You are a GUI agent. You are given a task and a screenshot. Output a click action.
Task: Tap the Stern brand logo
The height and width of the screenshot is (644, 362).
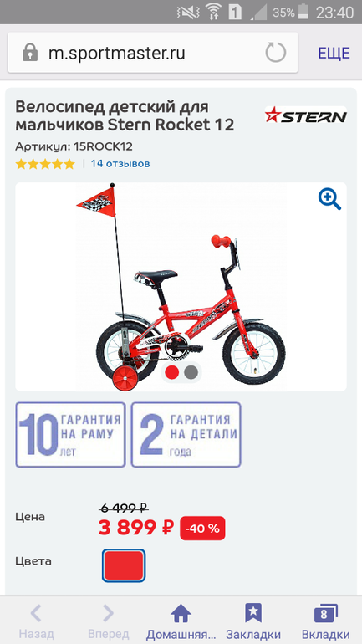click(x=305, y=115)
